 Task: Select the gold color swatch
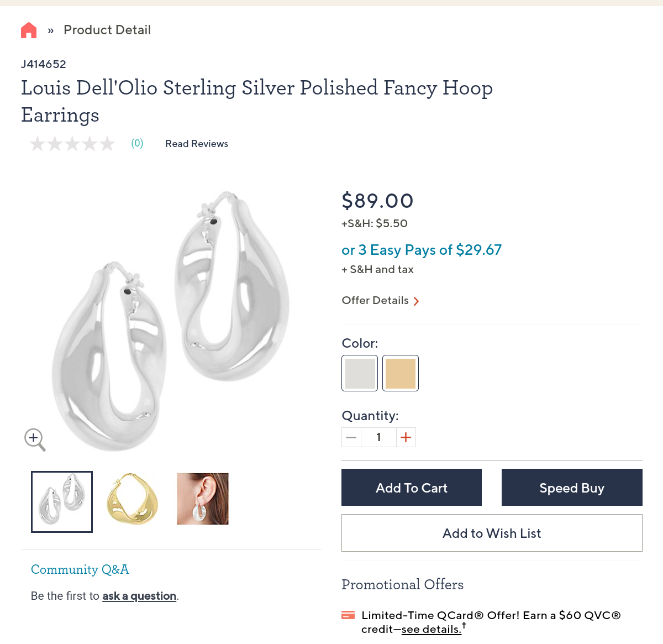[x=401, y=373]
